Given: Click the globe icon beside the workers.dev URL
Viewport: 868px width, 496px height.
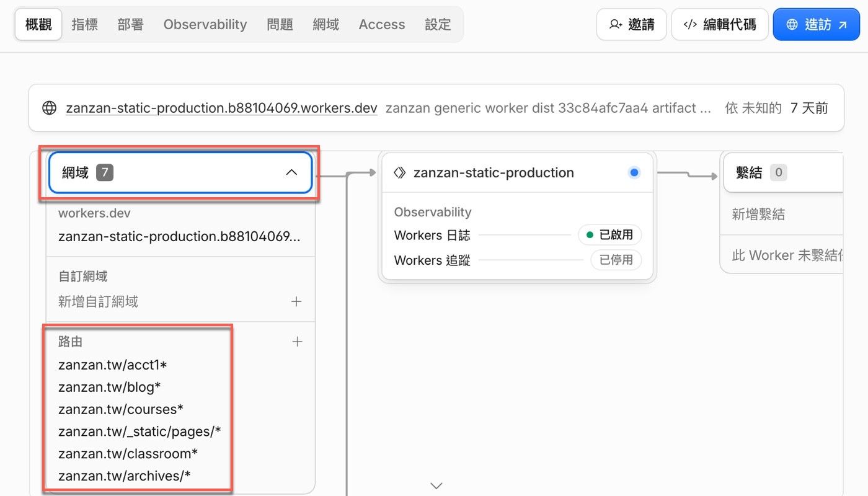Looking at the screenshot, I should (50, 108).
